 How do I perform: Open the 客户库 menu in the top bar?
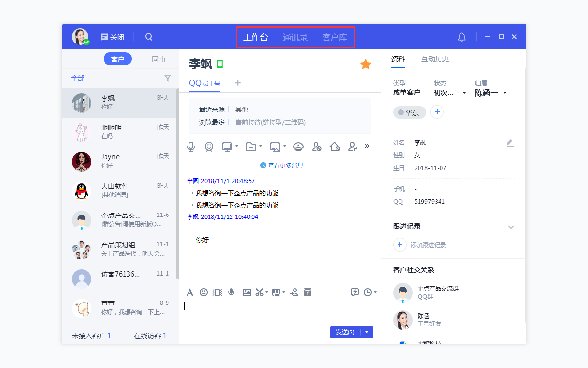[335, 36]
